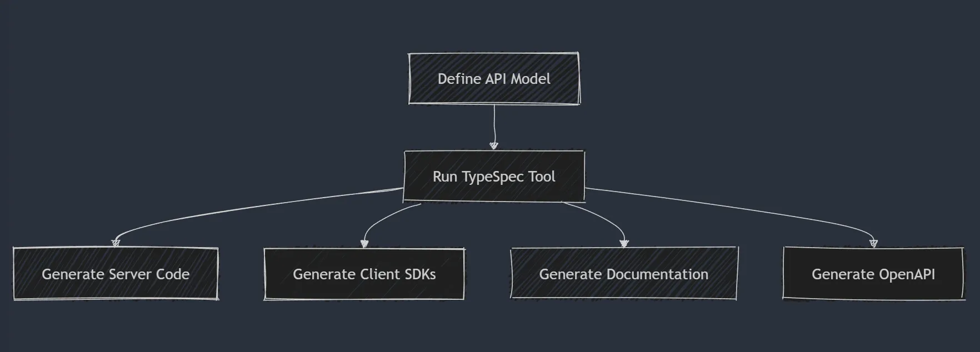Click the word "Documentation" label text
Viewport: 980px width, 352px height.
(x=657, y=274)
